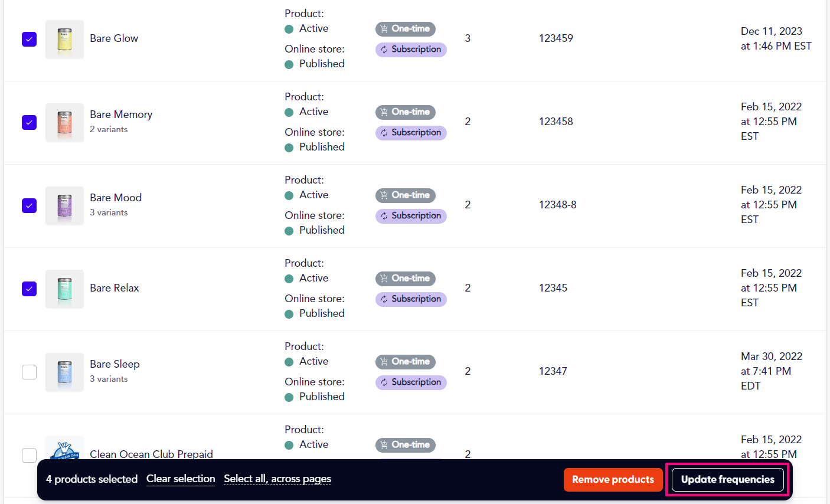
Task: Click Bare Glow's One-time cart badge
Action: tap(406, 29)
